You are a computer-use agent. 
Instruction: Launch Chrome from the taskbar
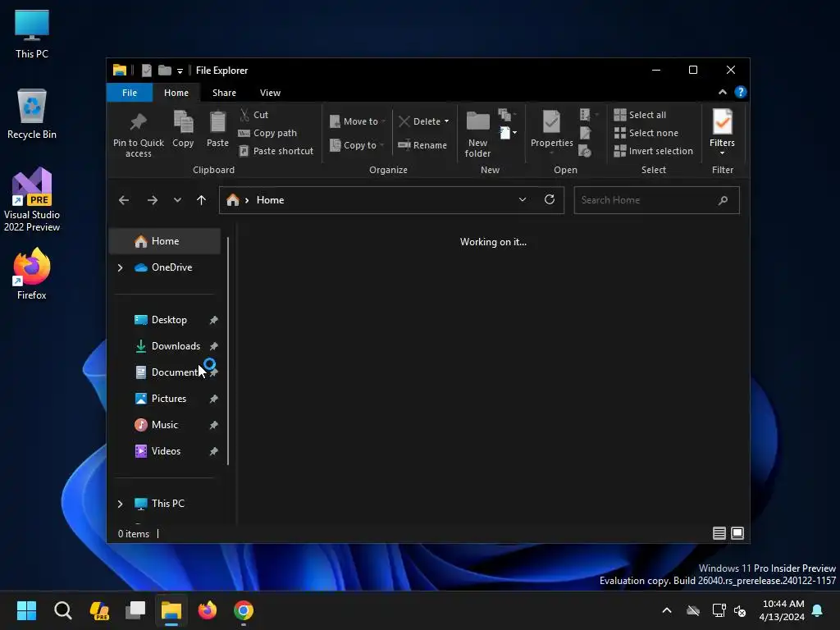243,610
